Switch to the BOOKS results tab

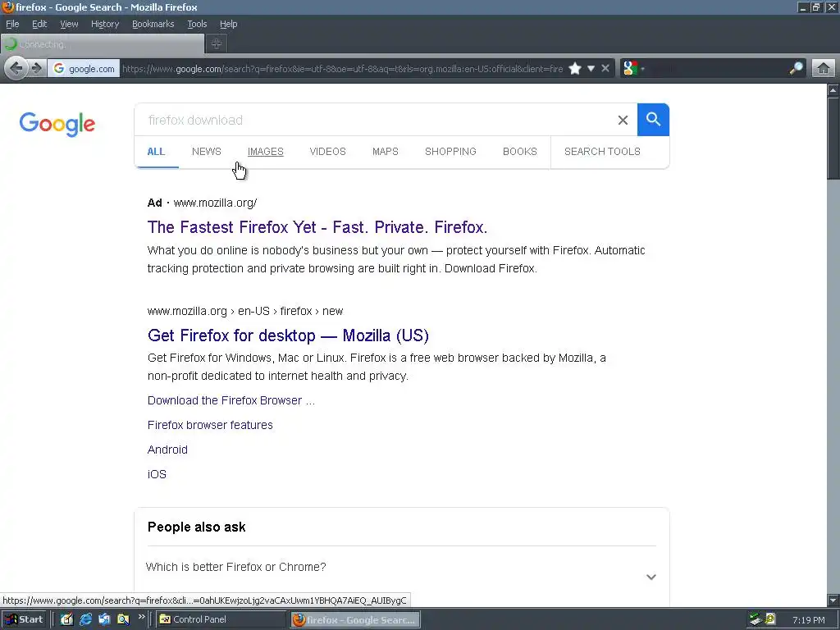point(519,152)
